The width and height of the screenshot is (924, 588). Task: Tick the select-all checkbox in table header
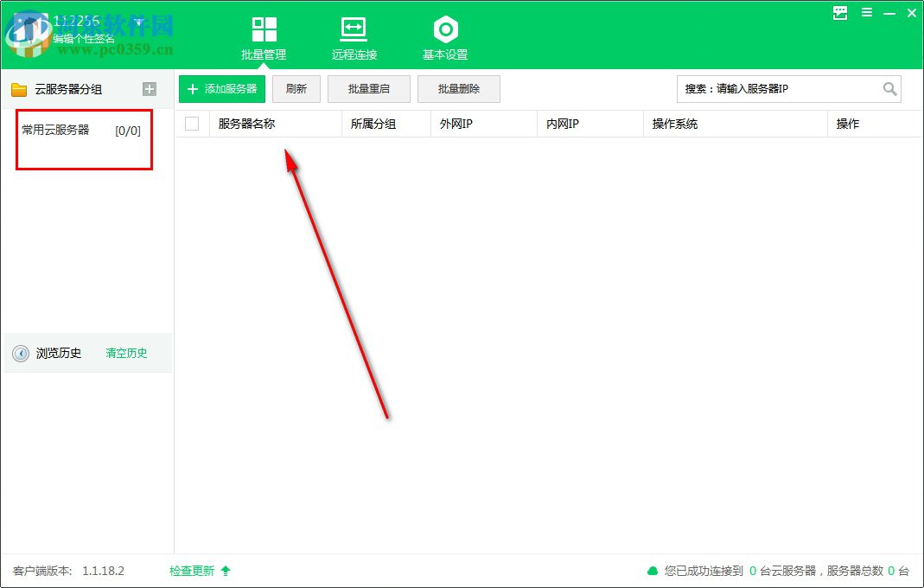(x=192, y=124)
